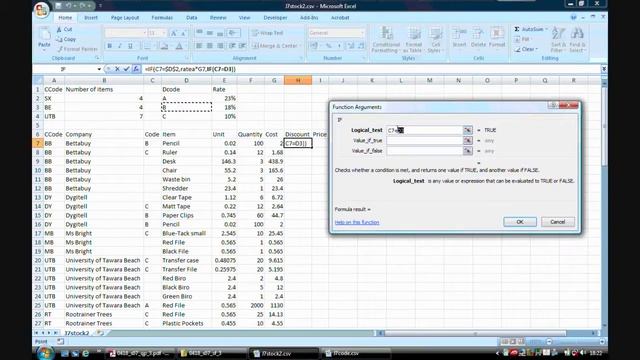This screenshot has height=360, width=640.
Task: Click collapse icon beside Logical_test field
Action: click(468, 130)
